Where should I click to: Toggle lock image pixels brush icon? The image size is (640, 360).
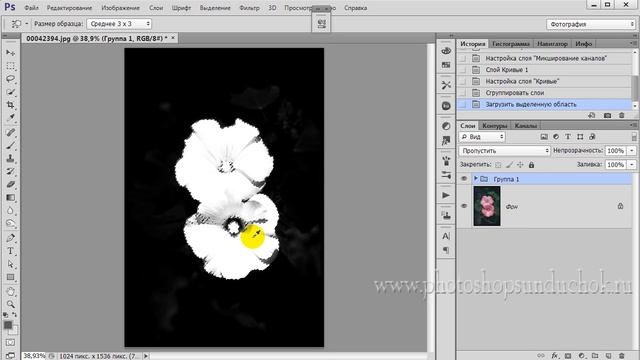pos(509,165)
